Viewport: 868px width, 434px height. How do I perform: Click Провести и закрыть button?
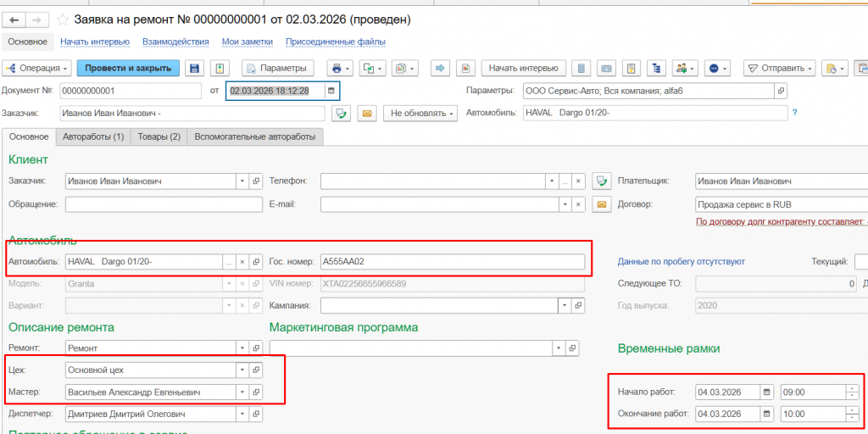(x=129, y=68)
